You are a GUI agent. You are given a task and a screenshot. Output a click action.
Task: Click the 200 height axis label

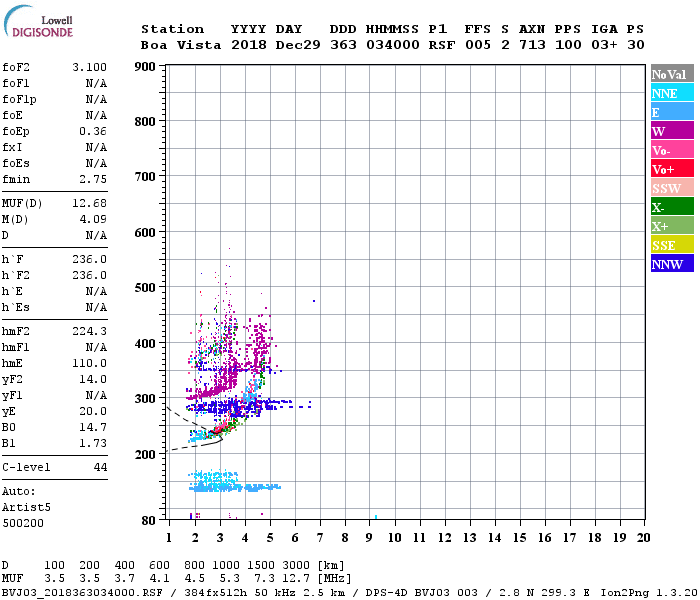145,454
